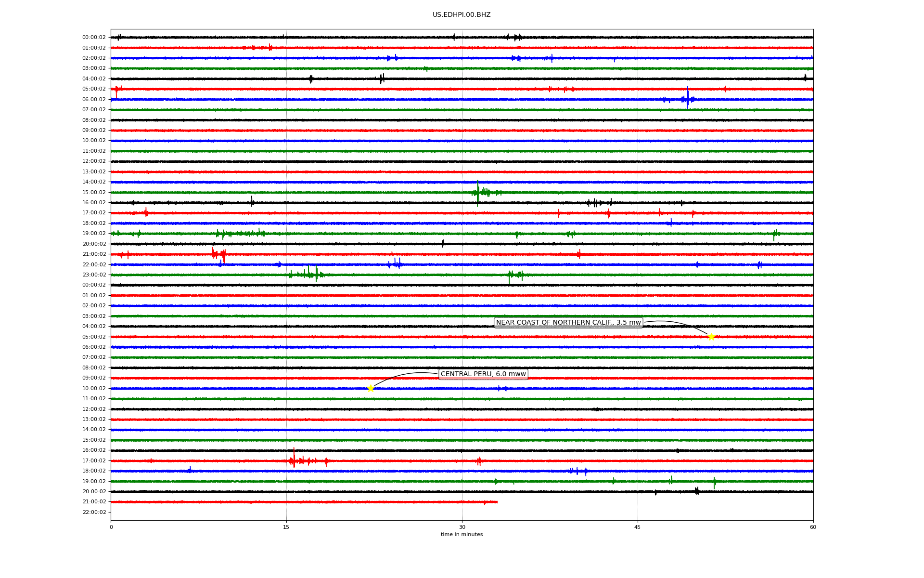Select the 00:00:02 label directly below 23:00:02

(x=94, y=285)
